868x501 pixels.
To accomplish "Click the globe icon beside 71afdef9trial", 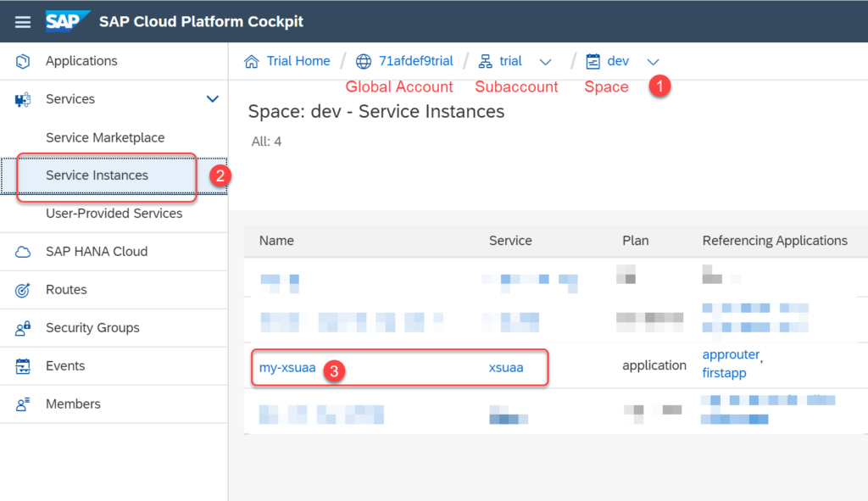I will [363, 60].
